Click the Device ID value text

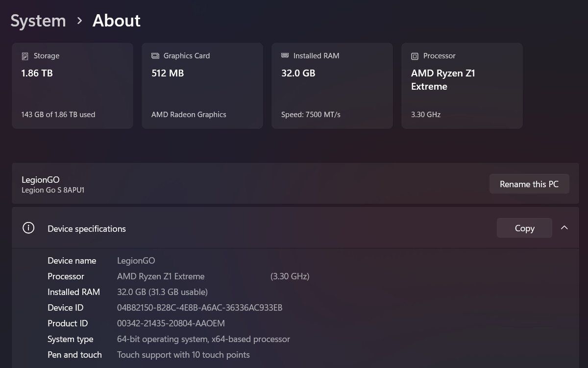click(x=199, y=308)
